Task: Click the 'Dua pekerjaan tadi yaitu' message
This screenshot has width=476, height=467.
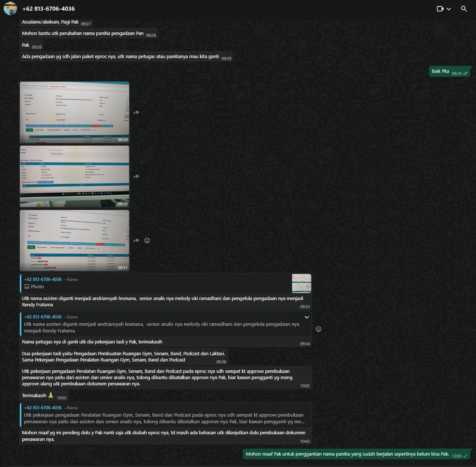Action: click(x=124, y=357)
